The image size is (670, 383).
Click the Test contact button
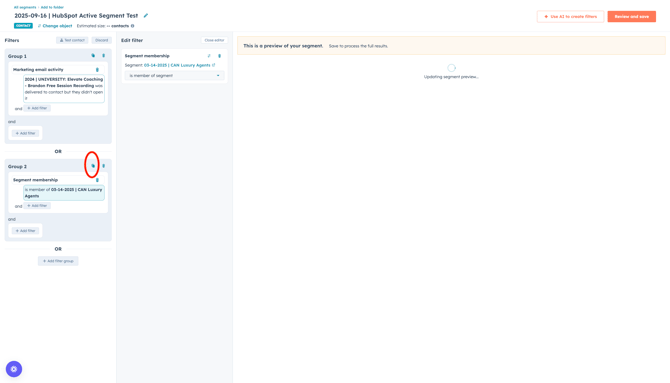(x=72, y=40)
